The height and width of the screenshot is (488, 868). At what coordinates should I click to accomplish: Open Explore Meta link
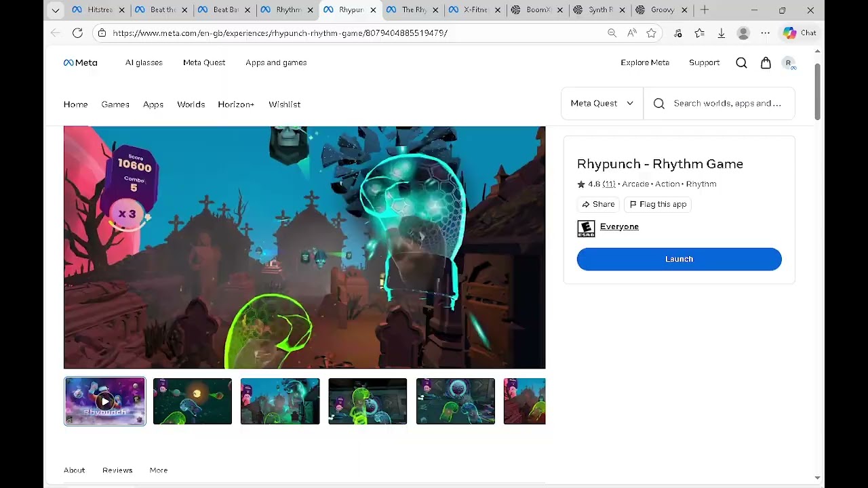[x=645, y=62]
